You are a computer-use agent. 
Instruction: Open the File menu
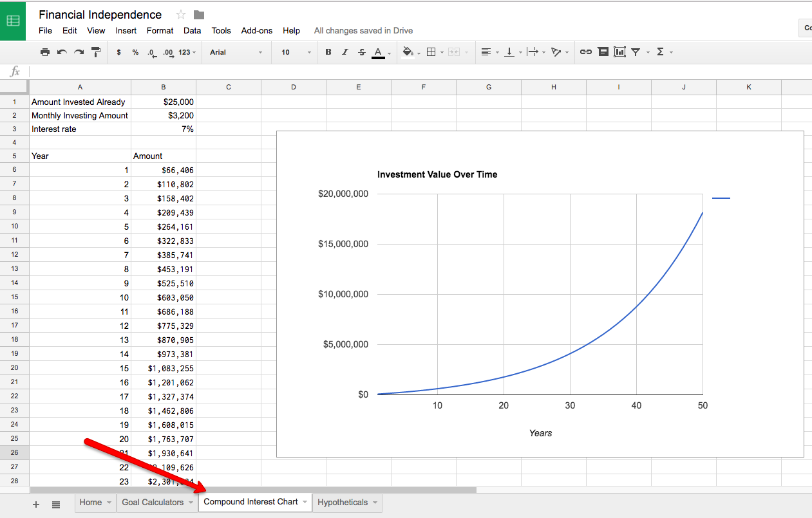coord(45,30)
